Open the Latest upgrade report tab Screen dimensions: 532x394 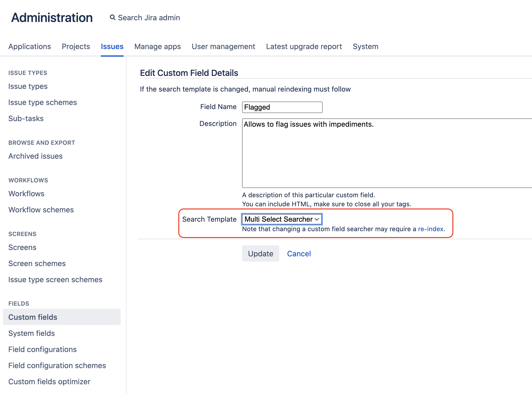[x=304, y=46]
